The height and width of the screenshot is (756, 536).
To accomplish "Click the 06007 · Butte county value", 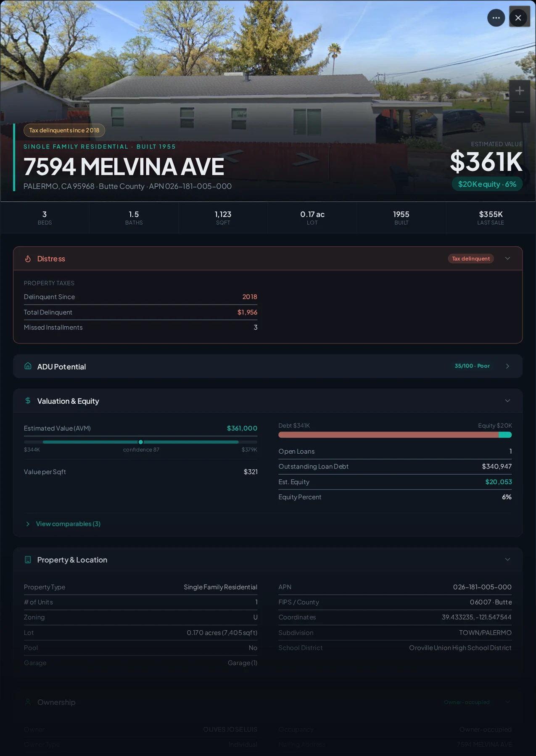I will point(491,602).
